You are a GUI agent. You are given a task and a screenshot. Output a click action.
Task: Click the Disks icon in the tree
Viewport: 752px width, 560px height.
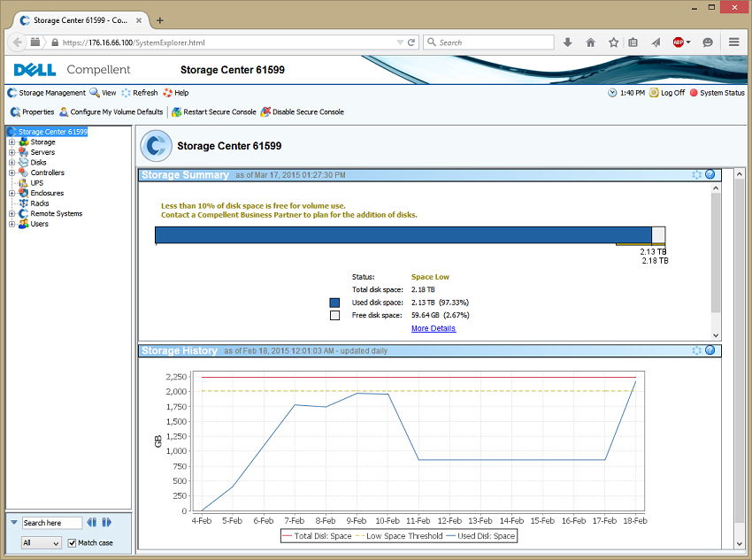[x=24, y=162]
